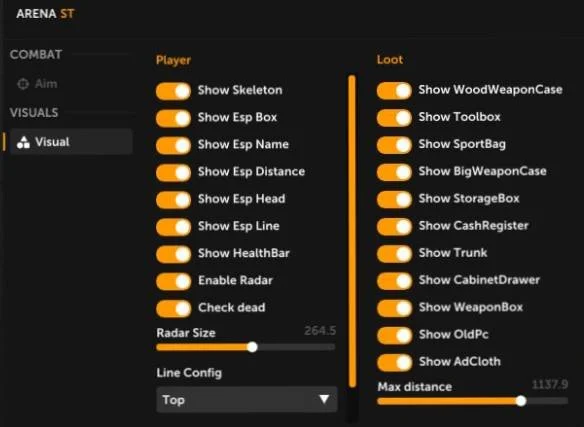Toggle Show WoodWeaponCase loot switch

click(x=394, y=91)
